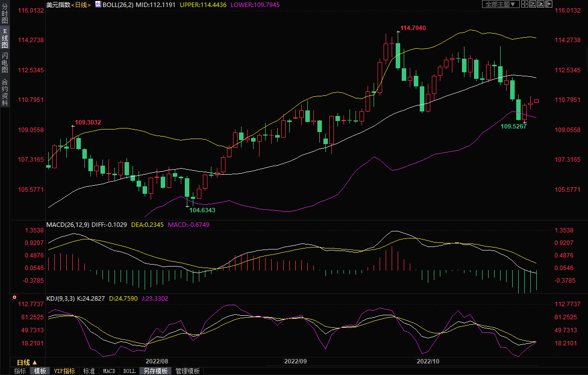This screenshot has width=588, height=375.
Task: Select the 模板 bottom tab
Action: tap(40, 371)
